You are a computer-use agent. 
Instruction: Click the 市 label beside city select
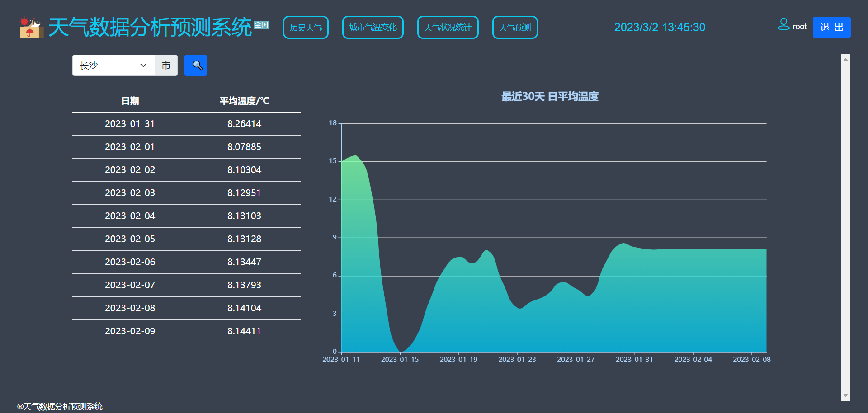click(166, 66)
